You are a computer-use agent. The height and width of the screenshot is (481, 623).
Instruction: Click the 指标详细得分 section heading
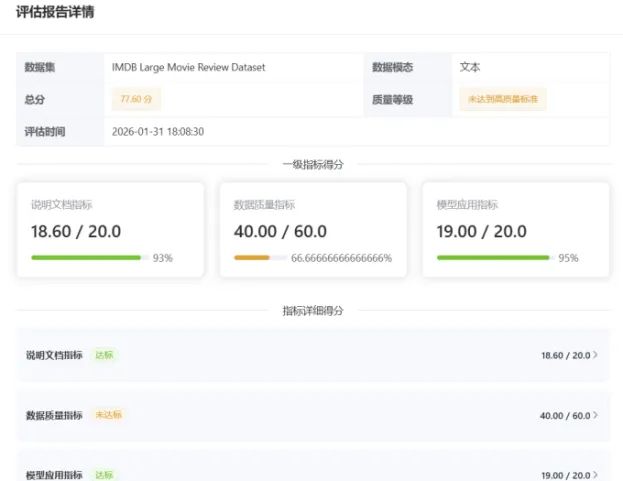313,311
